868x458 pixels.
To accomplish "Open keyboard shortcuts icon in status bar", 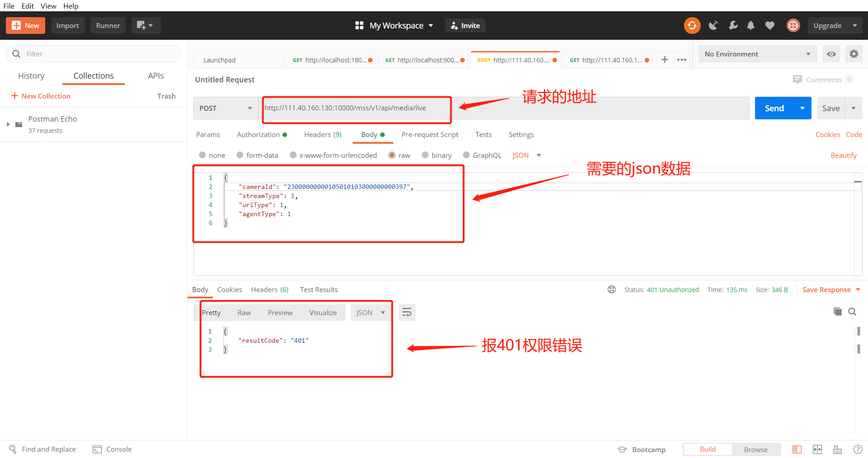I will (837, 449).
